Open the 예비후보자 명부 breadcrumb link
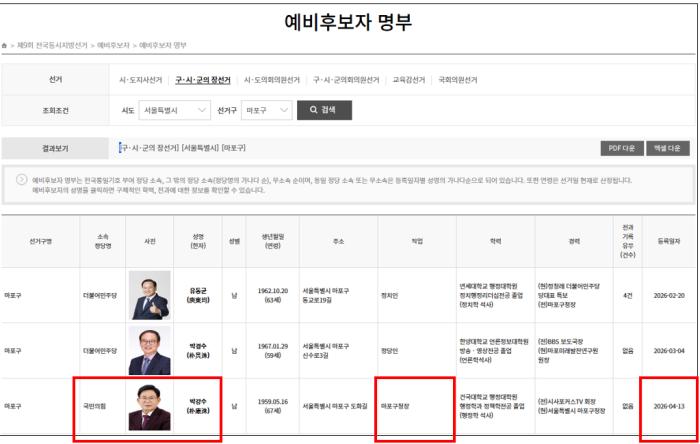The width and height of the screenshot is (700, 444). [162, 46]
